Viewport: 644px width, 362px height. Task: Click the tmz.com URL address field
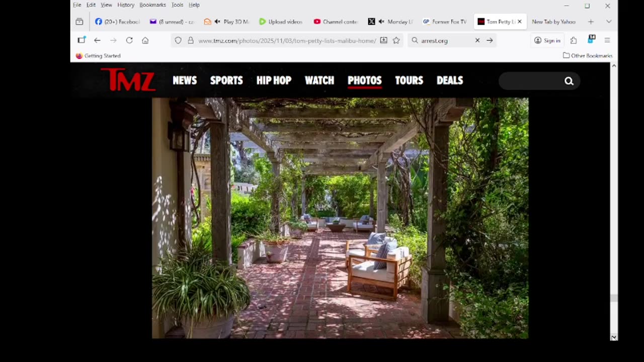click(287, 40)
